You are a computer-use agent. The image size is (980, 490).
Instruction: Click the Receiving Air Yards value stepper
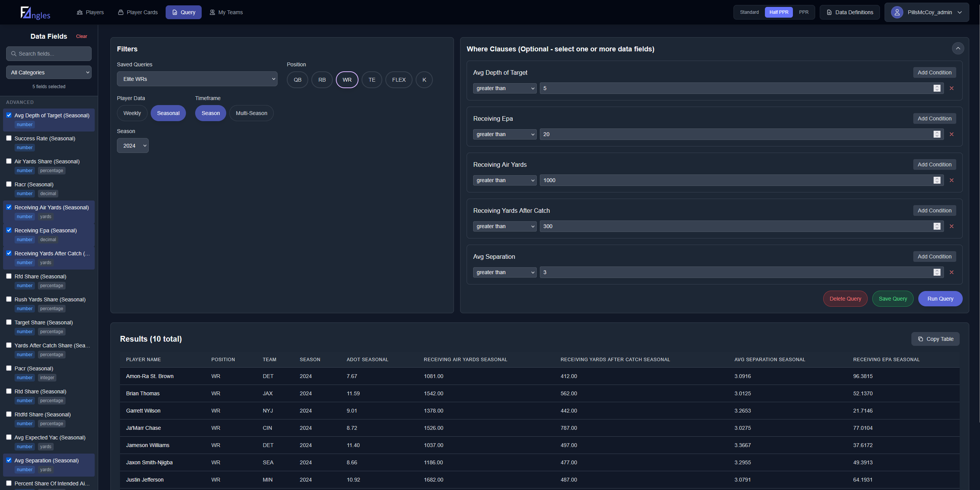(x=937, y=180)
